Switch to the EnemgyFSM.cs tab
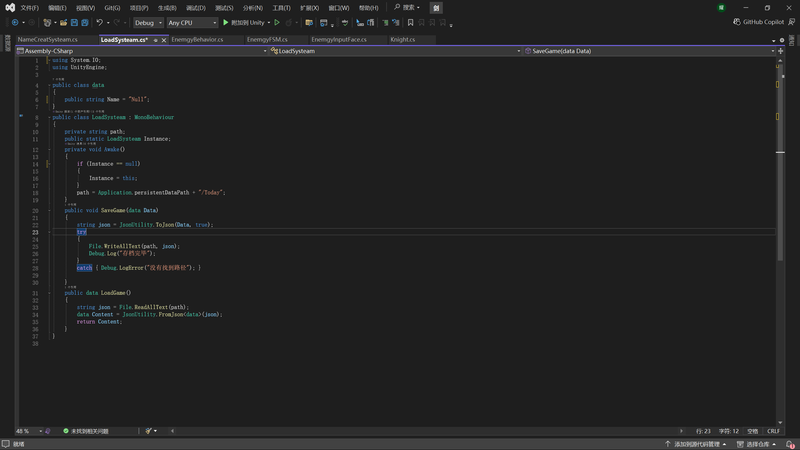Screen dimensions: 800x450 [x=267, y=40]
